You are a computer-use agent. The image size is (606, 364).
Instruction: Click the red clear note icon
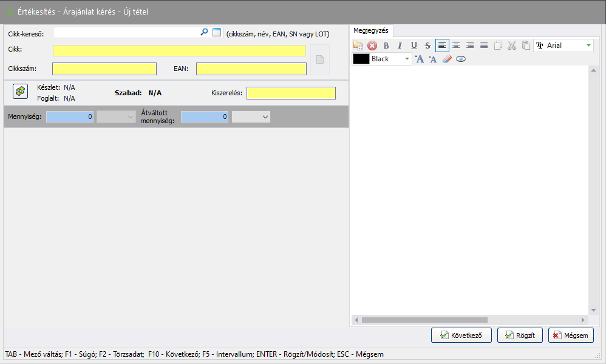click(372, 45)
